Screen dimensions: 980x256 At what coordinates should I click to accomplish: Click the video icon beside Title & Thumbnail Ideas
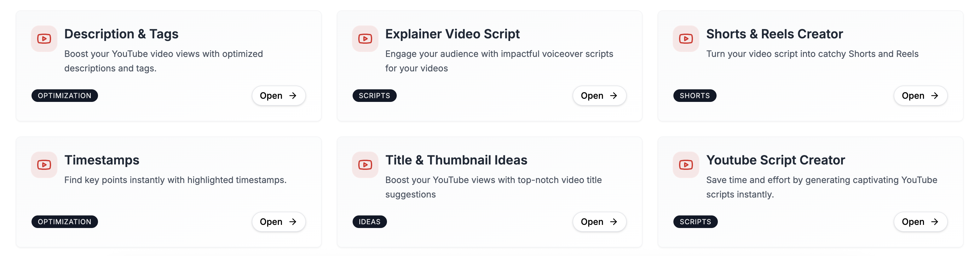365,165
